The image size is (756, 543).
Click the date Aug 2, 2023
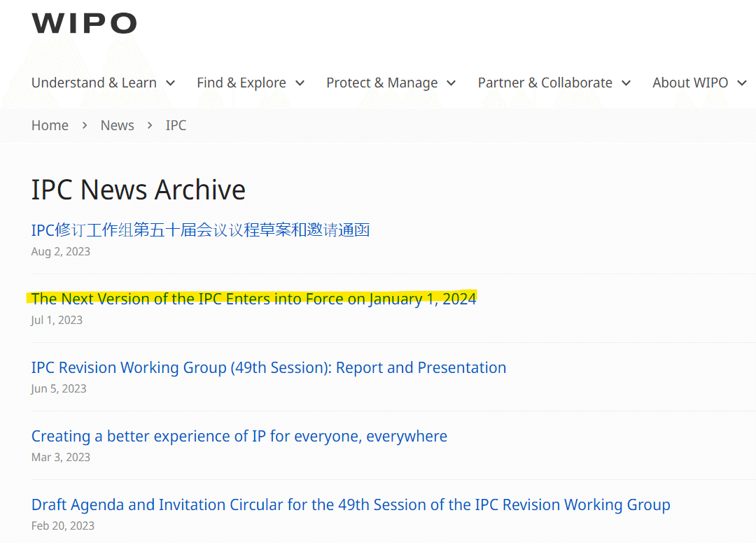click(x=61, y=251)
